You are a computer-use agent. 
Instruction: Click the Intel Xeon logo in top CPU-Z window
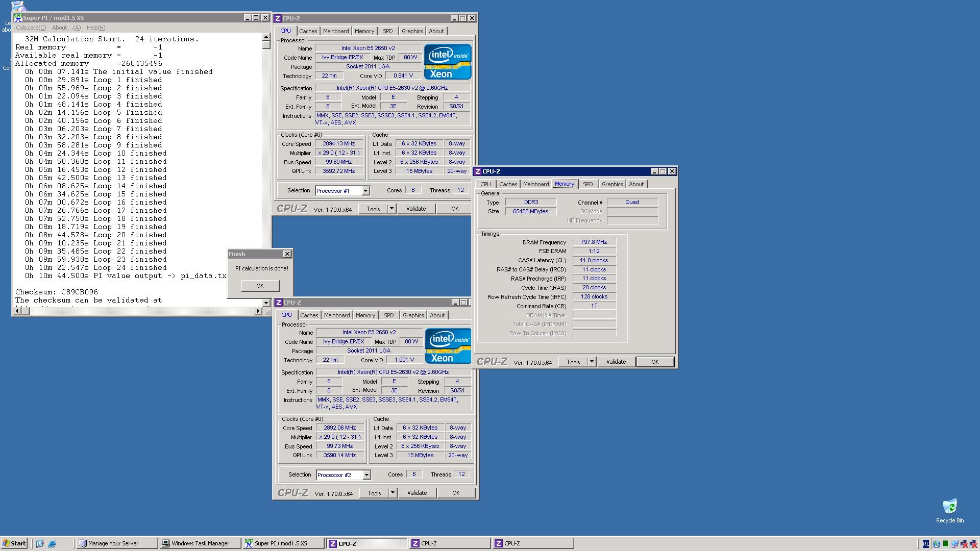pos(448,62)
